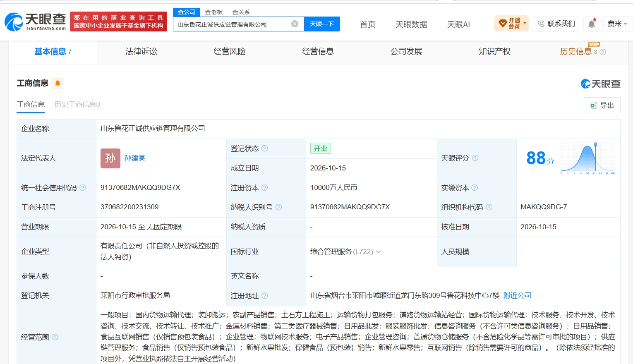Click help icon beside 纳税人识别号
The image size is (633, 364).
pyautogui.click(x=279, y=207)
